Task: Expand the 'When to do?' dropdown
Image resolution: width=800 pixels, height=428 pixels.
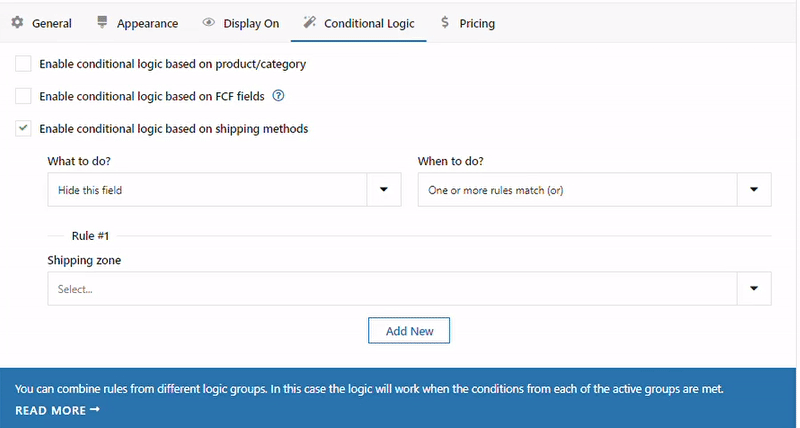Action: (594, 189)
